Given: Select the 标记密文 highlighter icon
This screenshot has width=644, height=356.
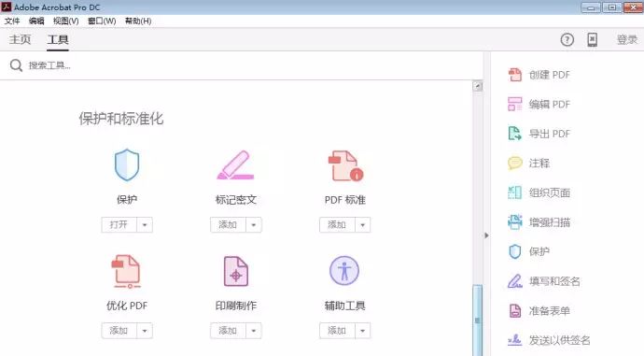Looking at the screenshot, I should click(x=236, y=165).
